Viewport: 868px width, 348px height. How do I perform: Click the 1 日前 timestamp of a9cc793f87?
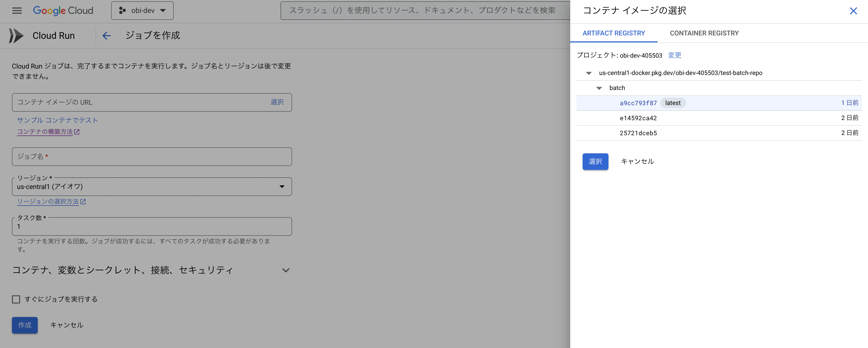[x=849, y=103]
